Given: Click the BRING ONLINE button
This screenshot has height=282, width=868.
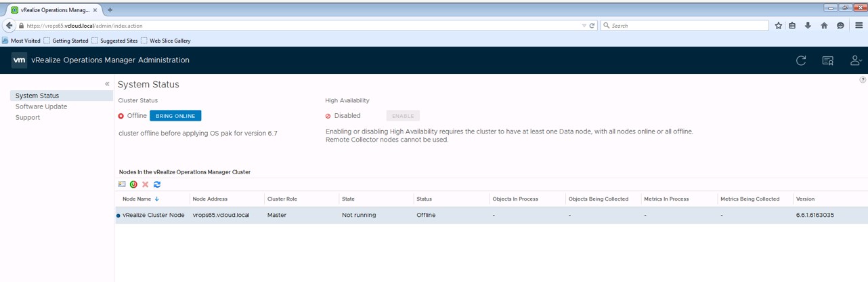Looking at the screenshot, I should [175, 116].
